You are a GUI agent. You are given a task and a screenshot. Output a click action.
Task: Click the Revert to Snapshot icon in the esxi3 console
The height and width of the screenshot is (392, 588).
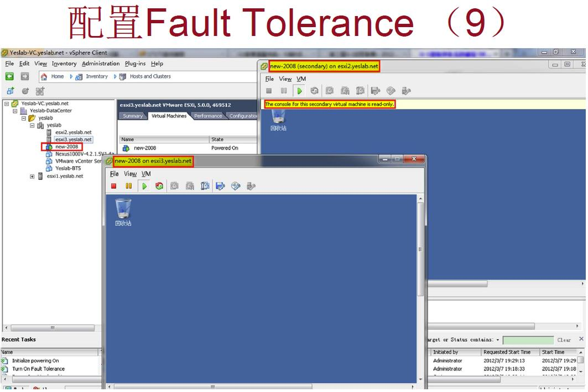[190, 186]
